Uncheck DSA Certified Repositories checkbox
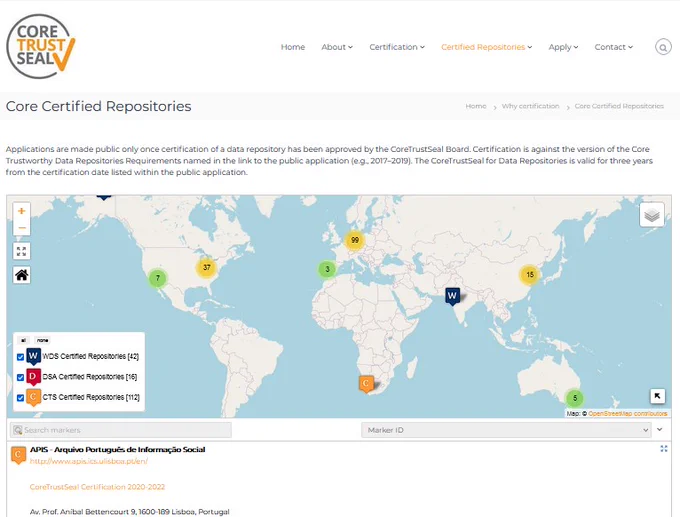 (x=20, y=377)
